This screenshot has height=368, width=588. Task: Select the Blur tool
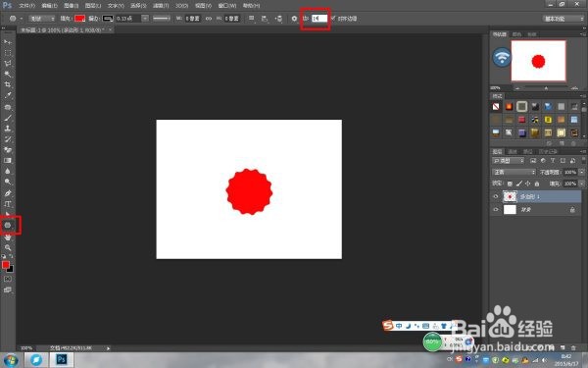[x=8, y=171]
